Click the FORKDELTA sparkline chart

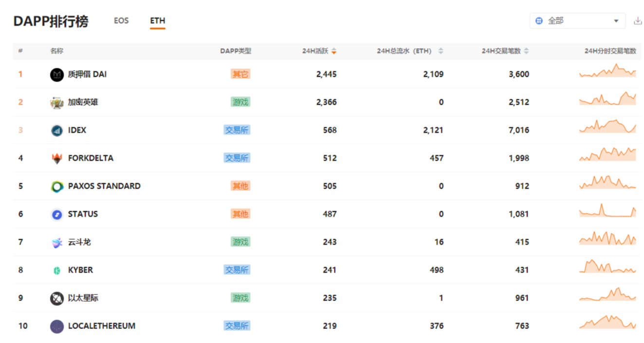pyautogui.click(x=607, y=154)
